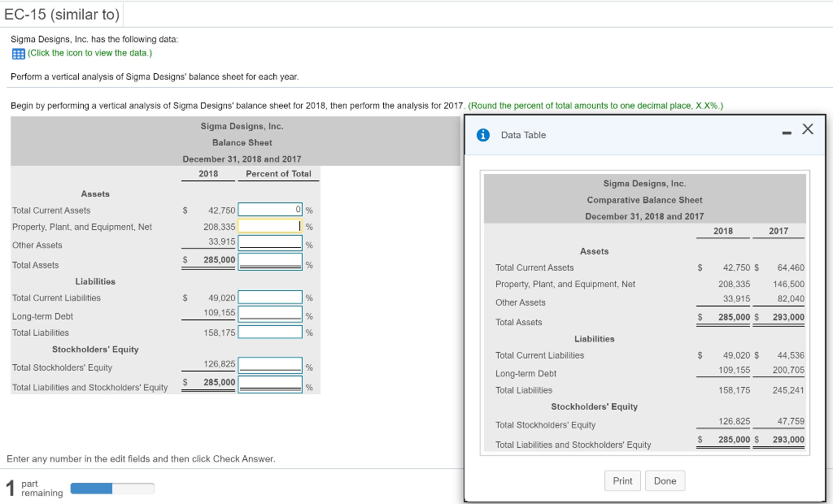This screenshot has width=833, height=504.
Task: Click the 2017 column header in Data Table
Action: (778, 231)
